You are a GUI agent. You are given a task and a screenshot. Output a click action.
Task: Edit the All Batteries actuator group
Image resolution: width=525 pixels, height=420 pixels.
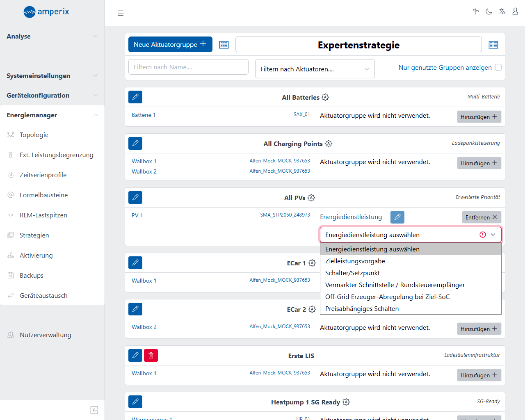135,97
